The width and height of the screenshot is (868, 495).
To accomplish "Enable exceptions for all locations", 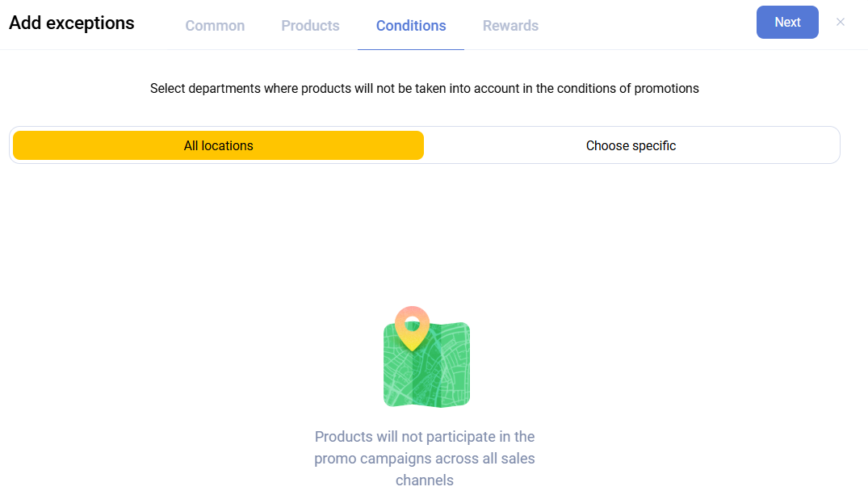I will click(218, 145).
